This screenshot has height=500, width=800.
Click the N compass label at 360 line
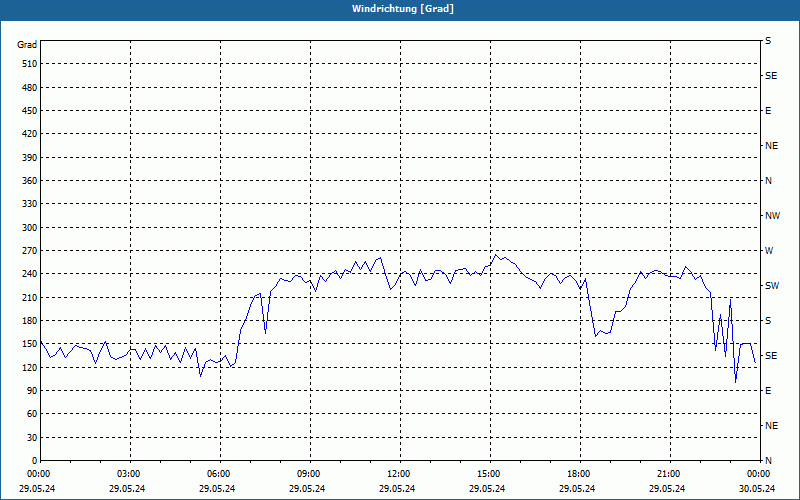pyautogui.click(x=769, y=181)
